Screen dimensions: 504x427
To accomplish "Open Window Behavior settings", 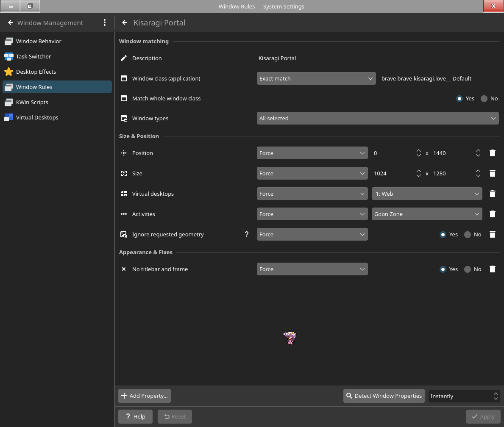I will 57,41.
